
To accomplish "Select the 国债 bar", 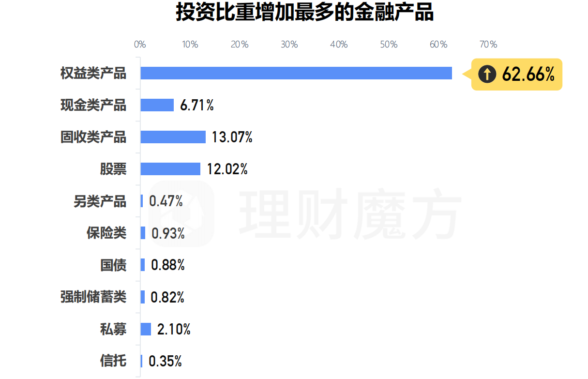I will pos(143,265).
